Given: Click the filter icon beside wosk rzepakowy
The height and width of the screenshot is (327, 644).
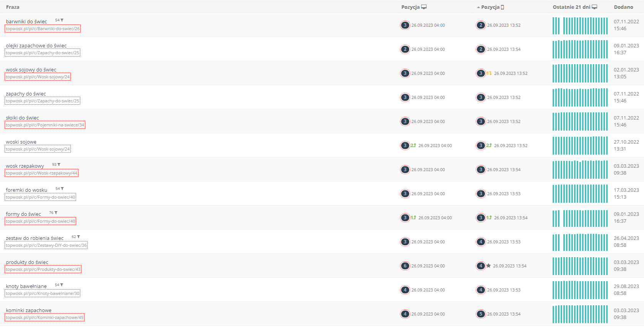Looking at the screenshot, I should point(59,164).
